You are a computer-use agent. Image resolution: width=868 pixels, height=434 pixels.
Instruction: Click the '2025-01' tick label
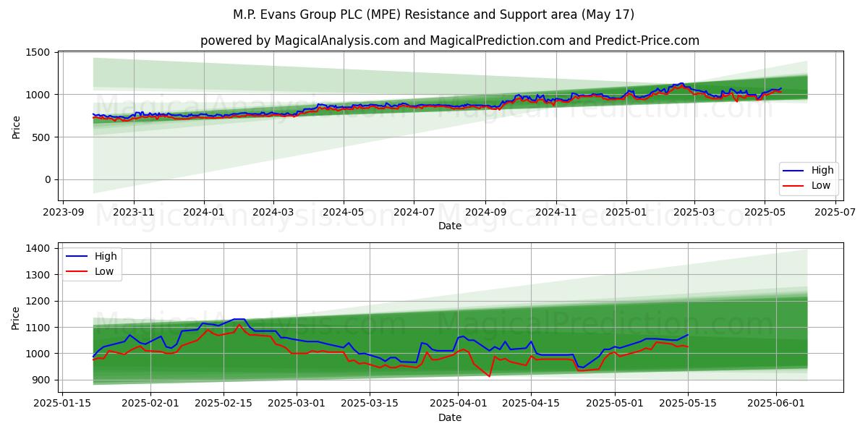click(x=626, y=212)
